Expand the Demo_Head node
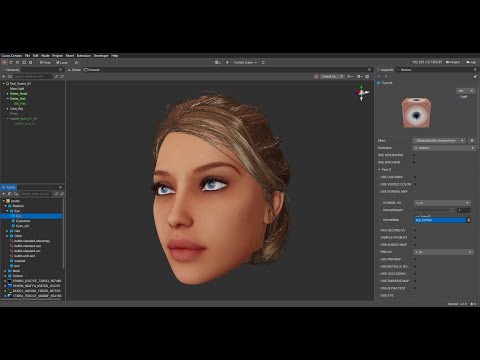Viewport: 480px width, 360px height. (8, 94)
